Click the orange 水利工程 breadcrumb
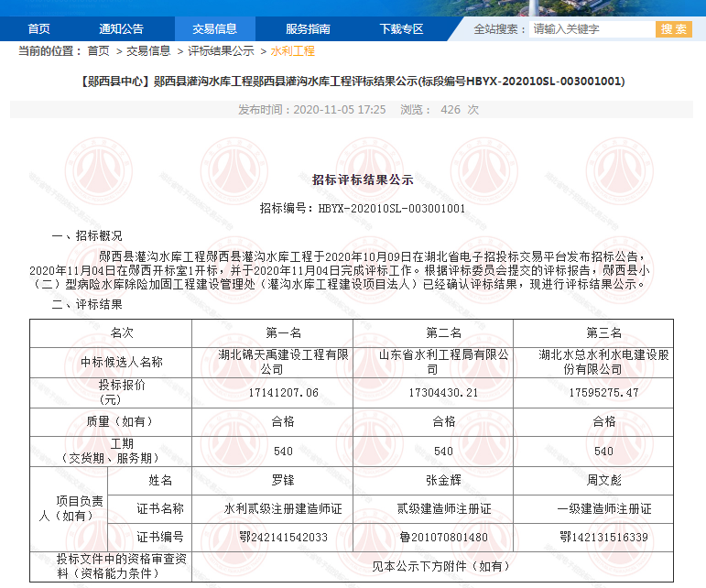The width and height of the screenshot is (706, 588). pos(292,51)
